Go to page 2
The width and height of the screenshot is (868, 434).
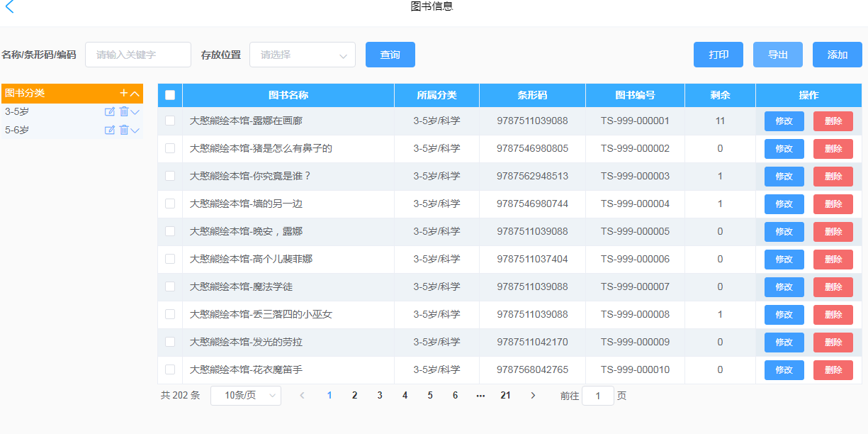pos(354,396)
